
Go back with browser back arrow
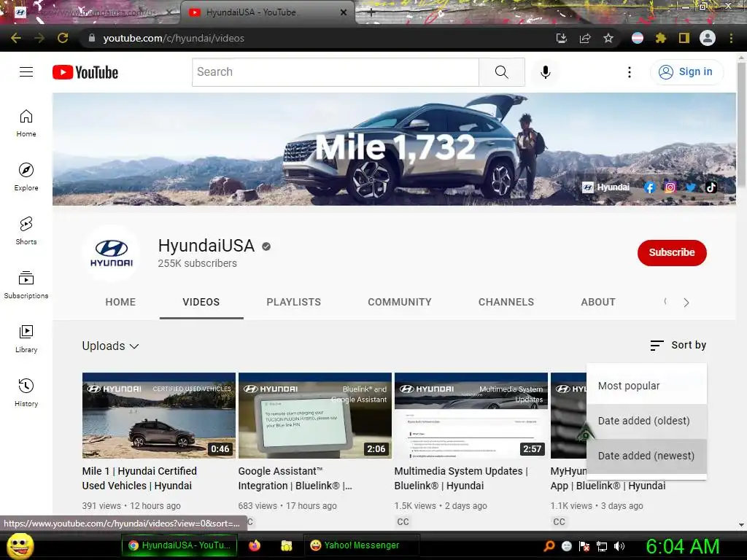[x=16, y=38]
